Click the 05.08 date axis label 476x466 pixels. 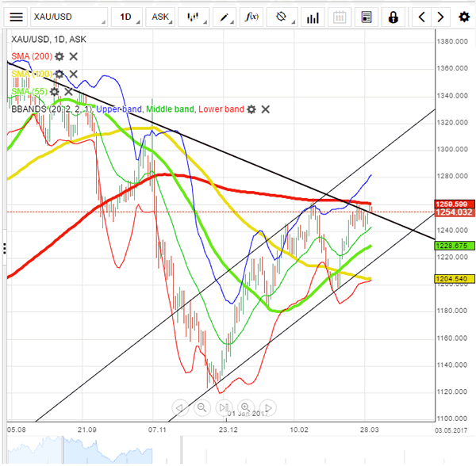pyautogui.click(x=17, y=430)
